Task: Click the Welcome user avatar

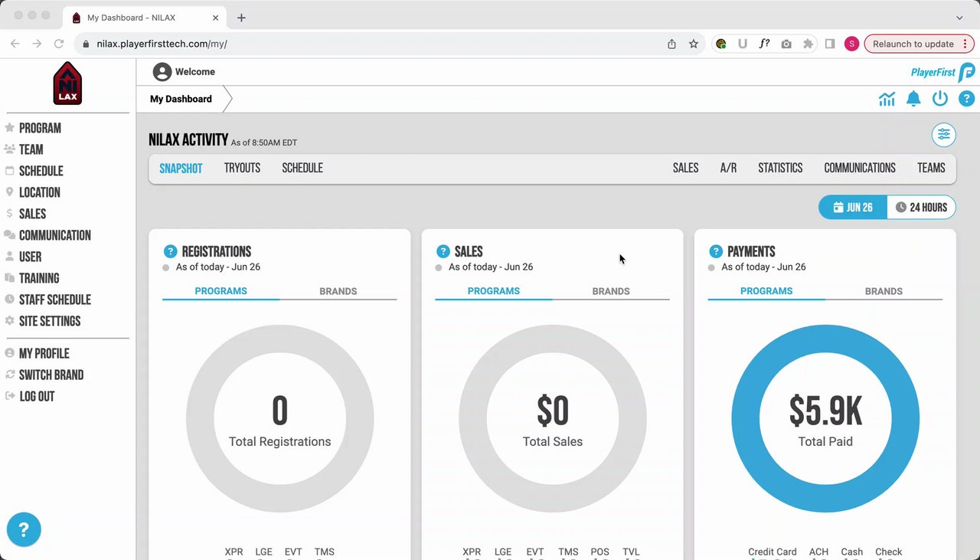Action: click(162, 72)
